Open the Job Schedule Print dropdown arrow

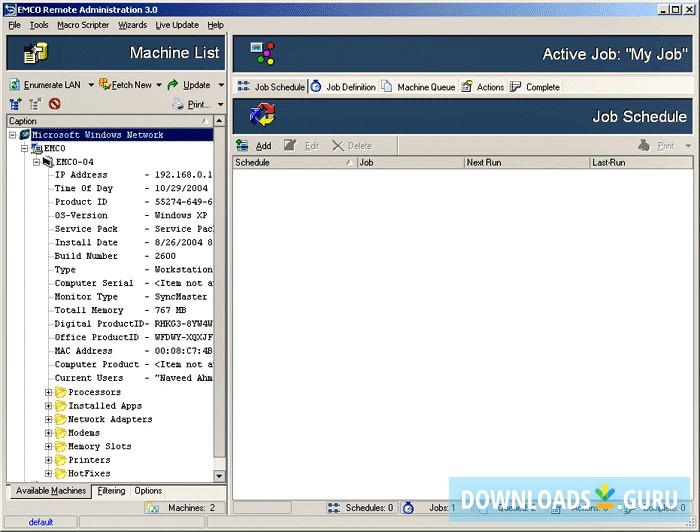(x=688, y=146)
